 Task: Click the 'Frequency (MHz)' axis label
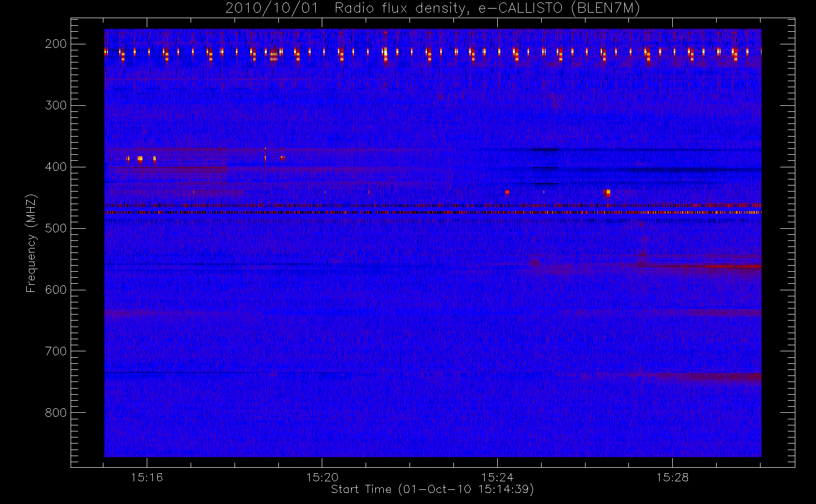click(31, 243)
